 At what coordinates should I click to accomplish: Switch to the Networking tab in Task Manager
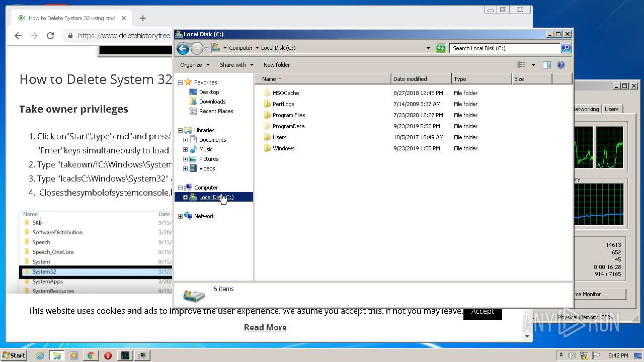pos(587,109)
